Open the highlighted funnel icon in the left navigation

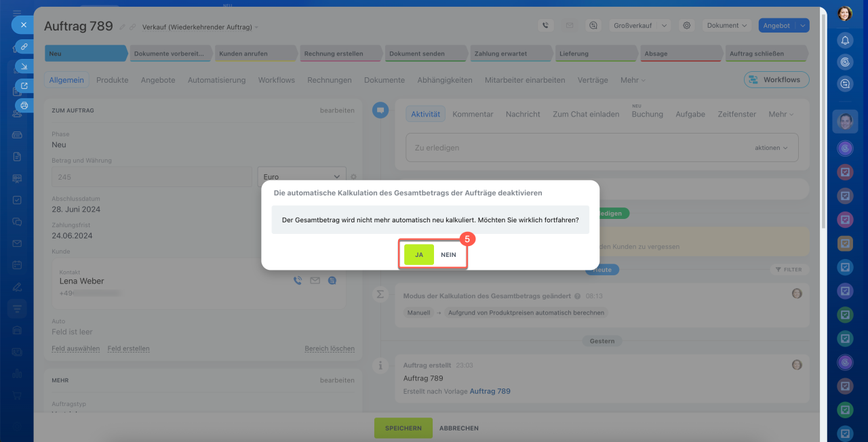(x=17, y=308)
